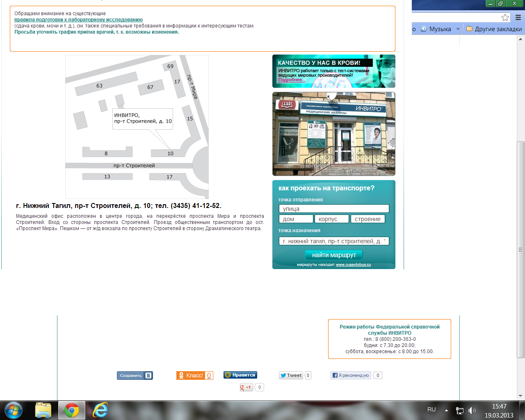Image resolution: width=525 pixels, height=420 pixels.
Task: Click the network tray icon
Action: point(460,410)
